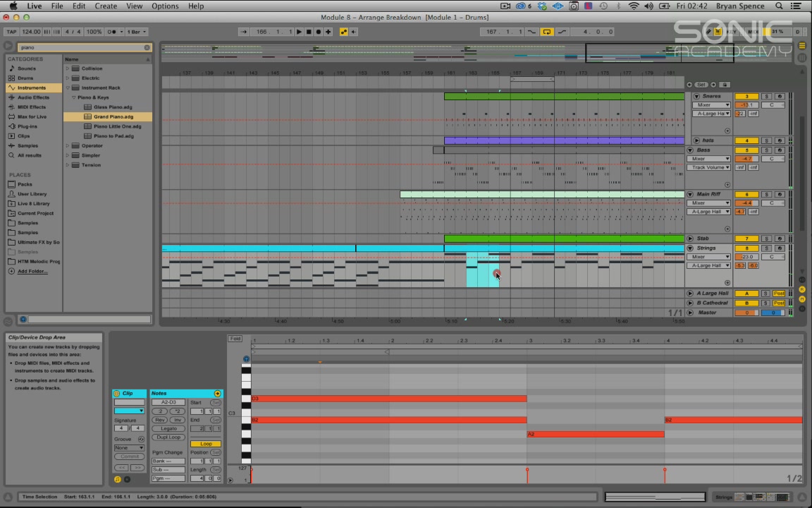Click the Punch-In switch icon
The height and width of the screenshot is (508, 812).
click(532, 32)
